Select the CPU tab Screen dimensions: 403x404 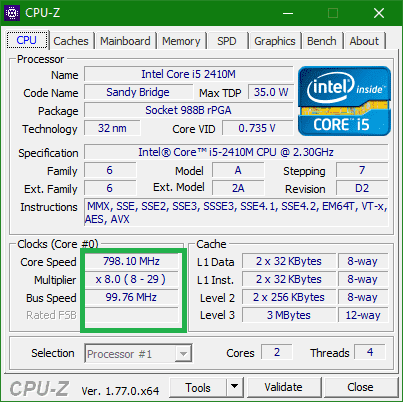[27, 40]
